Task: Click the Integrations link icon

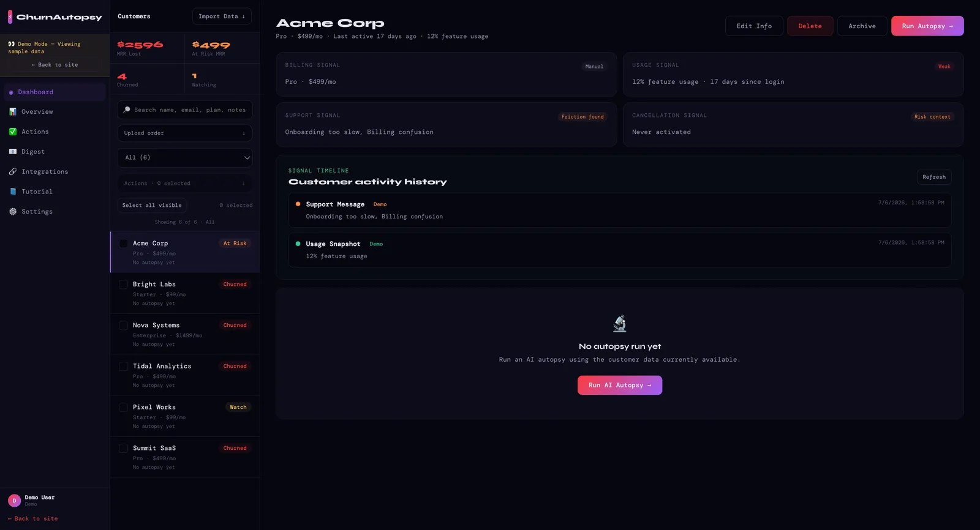Action: pyautogui.click(x=13, y=172)
